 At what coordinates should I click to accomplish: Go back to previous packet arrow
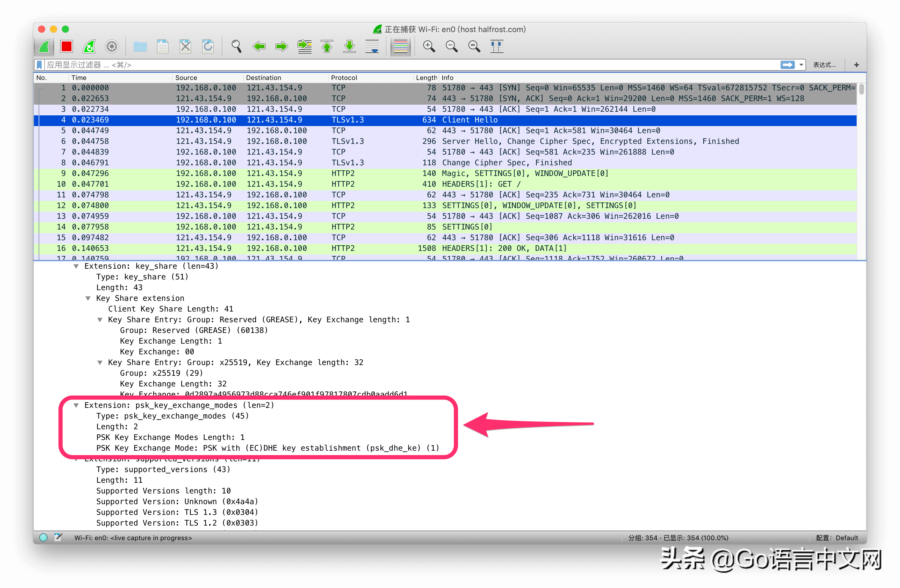[x=259, y=46]
